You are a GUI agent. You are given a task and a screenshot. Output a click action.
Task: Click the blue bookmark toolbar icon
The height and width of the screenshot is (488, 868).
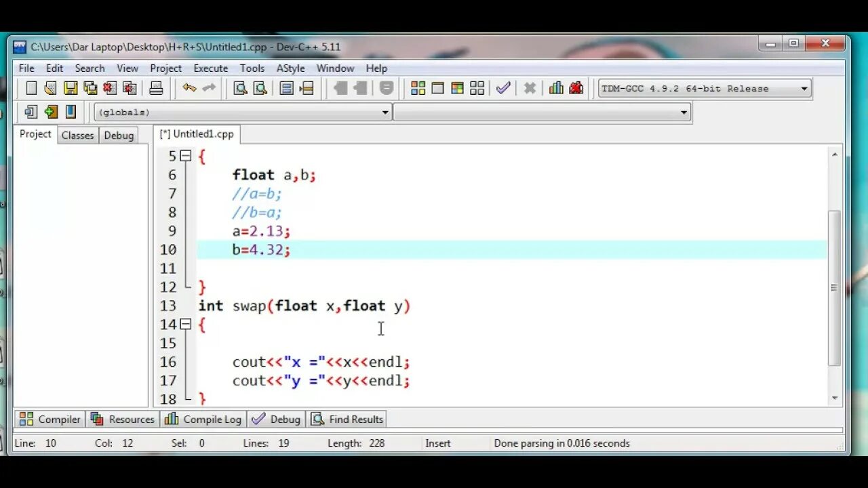[x=71, y=112]
